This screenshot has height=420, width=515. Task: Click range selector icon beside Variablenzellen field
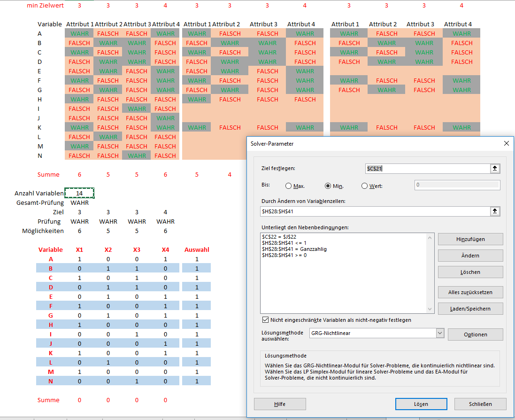click(495, 211)
